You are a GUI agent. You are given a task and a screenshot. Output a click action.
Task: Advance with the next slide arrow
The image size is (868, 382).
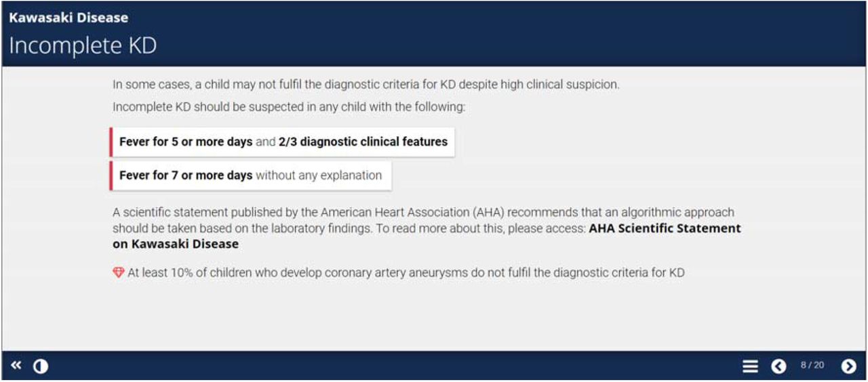click(x=848, y=366)
